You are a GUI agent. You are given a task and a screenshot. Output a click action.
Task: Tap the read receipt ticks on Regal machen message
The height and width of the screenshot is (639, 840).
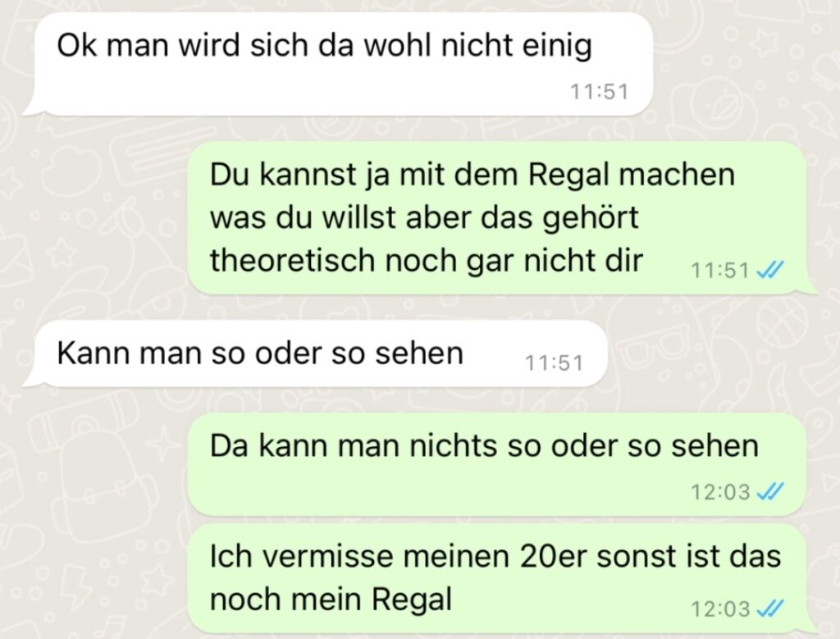[769, 269]
